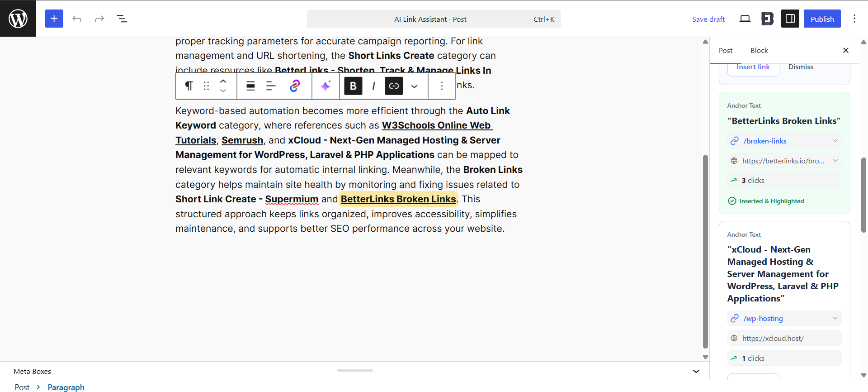Open block Options three-dot menu
This screenshot has height=392, width=868.
click(x=442, y=86)
